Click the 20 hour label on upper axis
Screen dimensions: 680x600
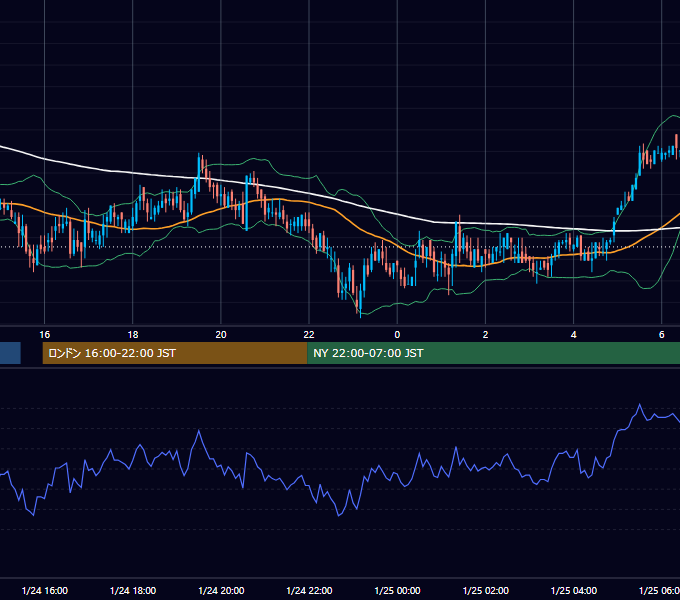pyautogui.click(x=221, y=335)
